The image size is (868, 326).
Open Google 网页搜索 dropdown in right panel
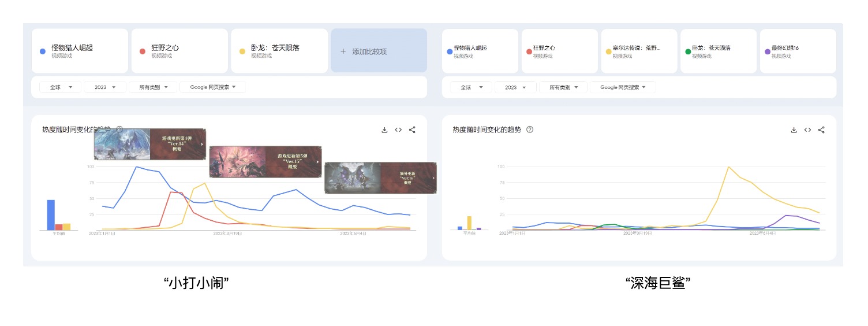(x=627, y=87)
